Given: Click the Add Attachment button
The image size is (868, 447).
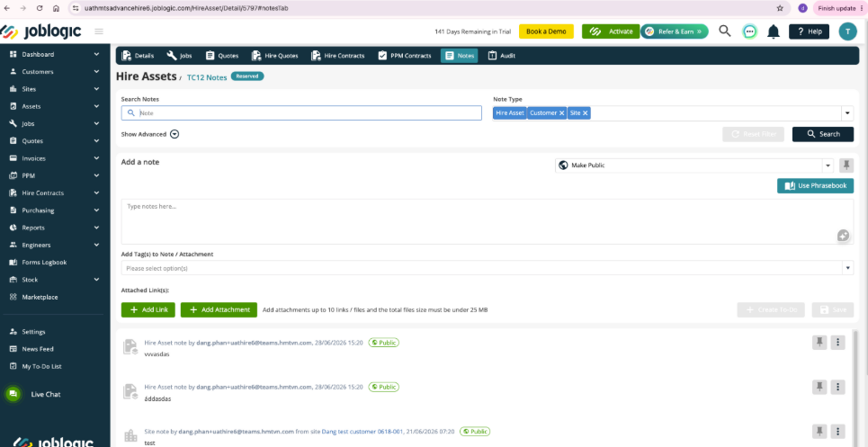Looking at the screenshot, I should (219, 309).
